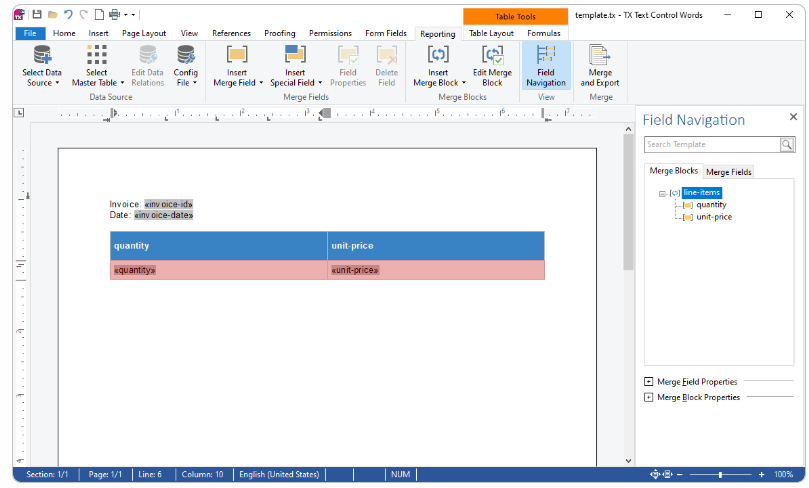Image resolution: width=809 pixels, height=488 pixels.
Task: Click the 100% zoom level
Action: point(783,474)
